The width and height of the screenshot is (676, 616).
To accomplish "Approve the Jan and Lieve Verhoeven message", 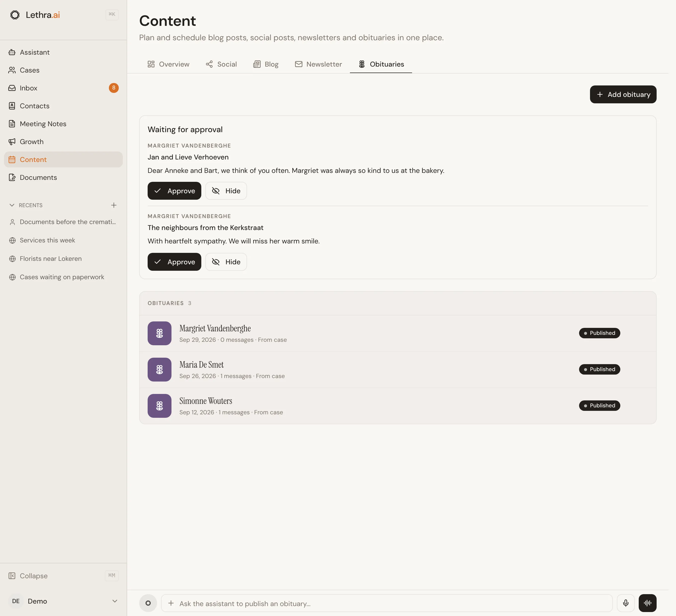I will [x=174, y=191].
